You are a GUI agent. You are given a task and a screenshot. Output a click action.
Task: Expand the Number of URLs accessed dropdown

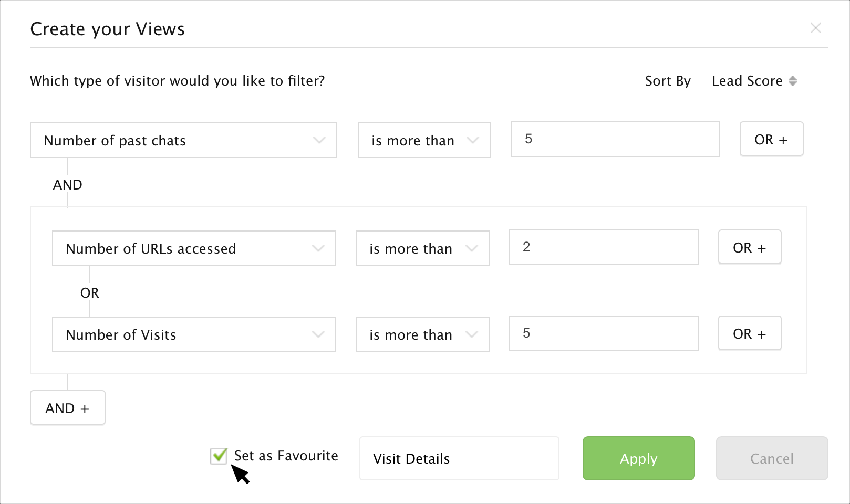tap(194, 248)
